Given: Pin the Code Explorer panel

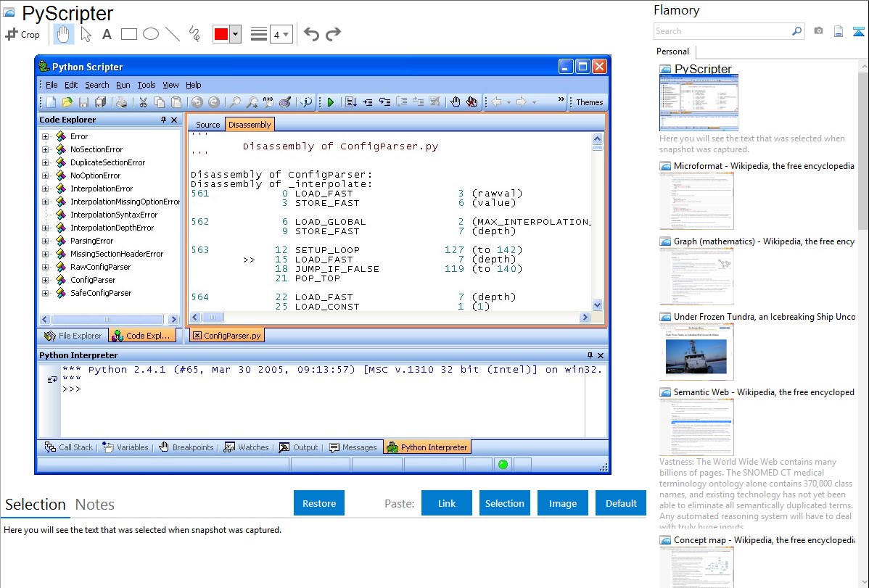Looking at the screenshot, I should [x=163, y=120].
